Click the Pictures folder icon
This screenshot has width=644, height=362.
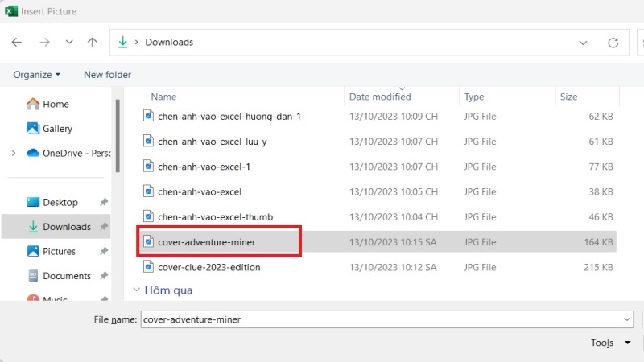(33, 251)
